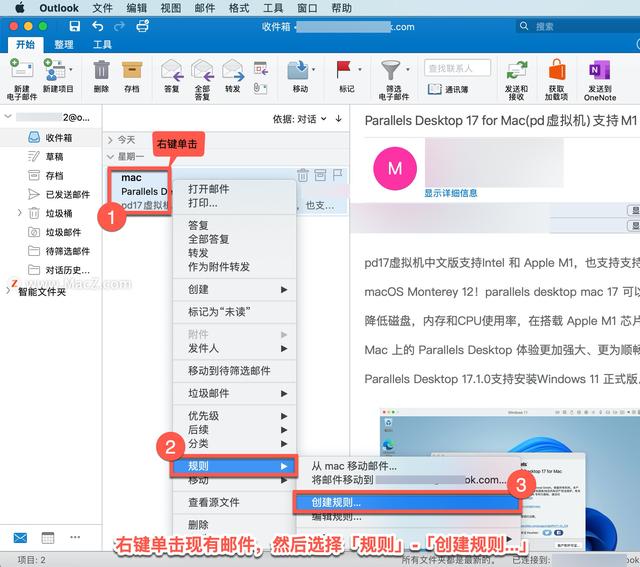The height and width of the screenshot is (567, 640).
Task: Select the 开始 ribbon tab
Action: click(x=25, y=44)
